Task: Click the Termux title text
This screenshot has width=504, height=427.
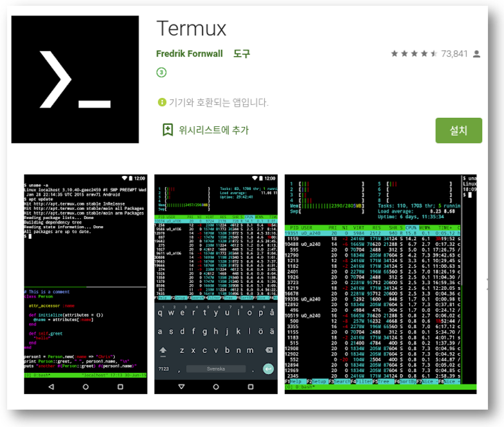Action: click(191, 28)
